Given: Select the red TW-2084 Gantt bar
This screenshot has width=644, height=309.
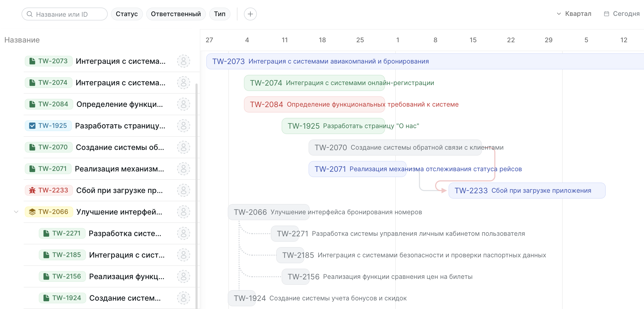Looking at the screenshot, I should (314, 104).
